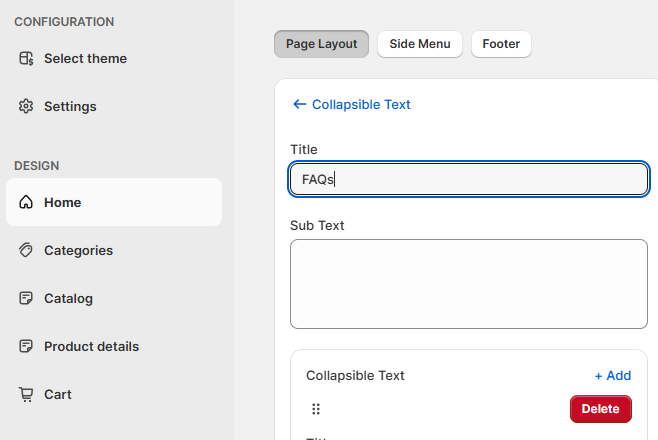This screenshot has height=440, width=658.
Task: Click into the Sub Text area
Action: click(x=469, y=284)
